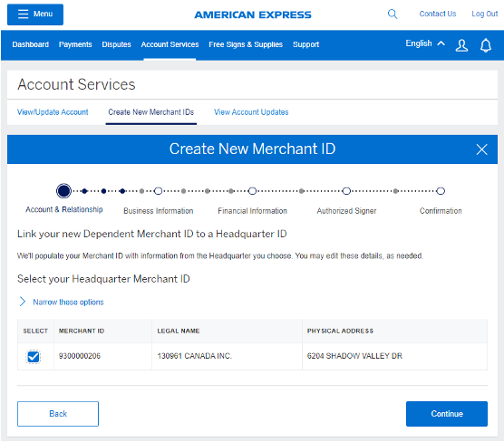Click legal name 130961 CANADA INC.

click(195, 356)
